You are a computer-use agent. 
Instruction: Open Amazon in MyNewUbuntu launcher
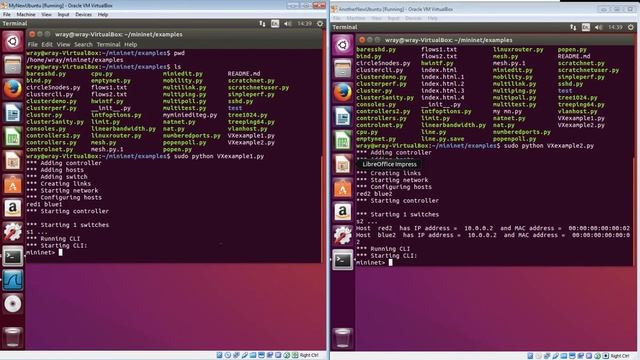13,208
